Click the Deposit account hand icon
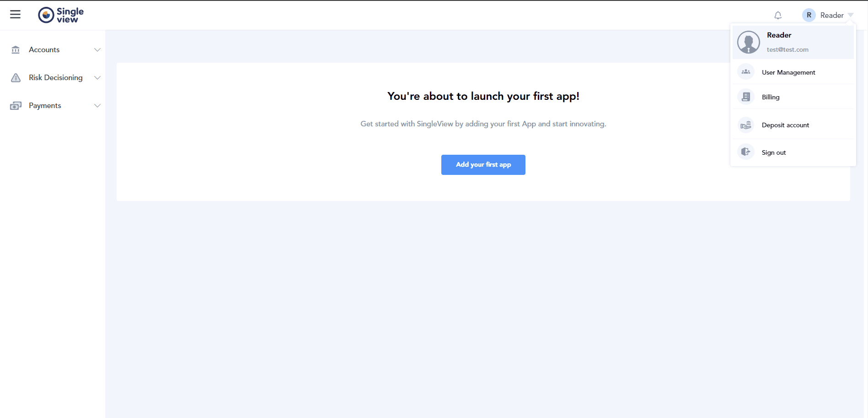Screen dimensions: 868x418 pos(746,125)
